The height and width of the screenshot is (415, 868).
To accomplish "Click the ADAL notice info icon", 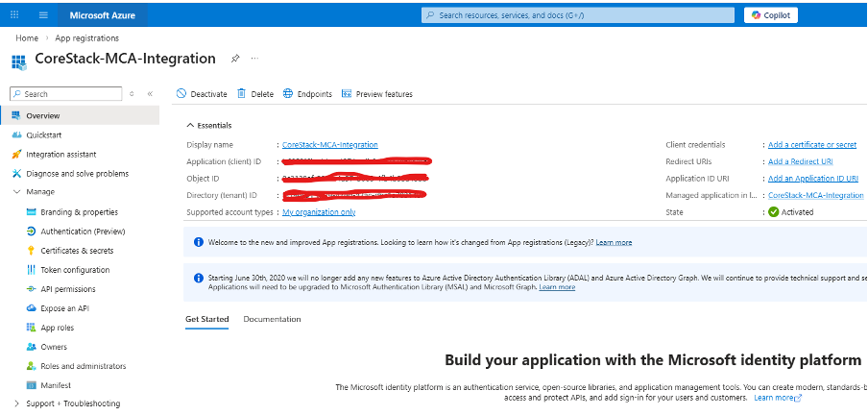I will 199,278.
